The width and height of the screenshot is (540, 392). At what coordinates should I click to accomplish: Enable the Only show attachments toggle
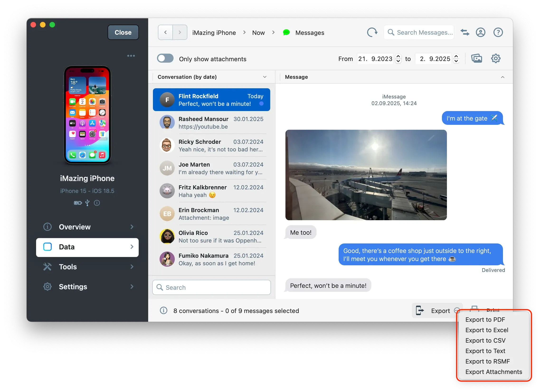tap(165, 58)
